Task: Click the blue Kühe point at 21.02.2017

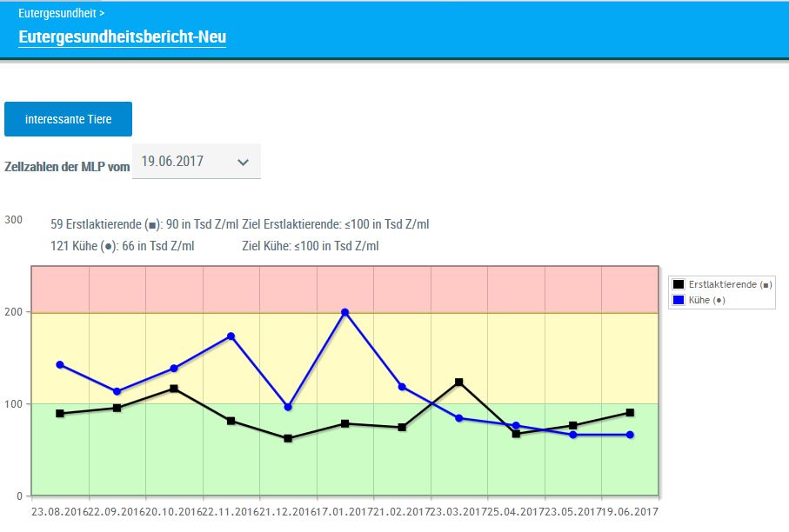Action: click(402, 387)
